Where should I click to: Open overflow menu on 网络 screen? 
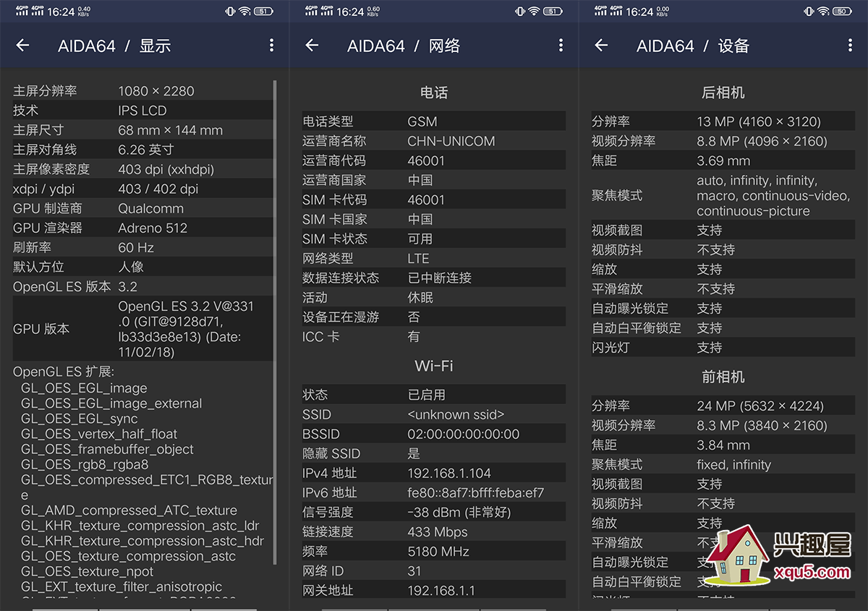point(561,46)
